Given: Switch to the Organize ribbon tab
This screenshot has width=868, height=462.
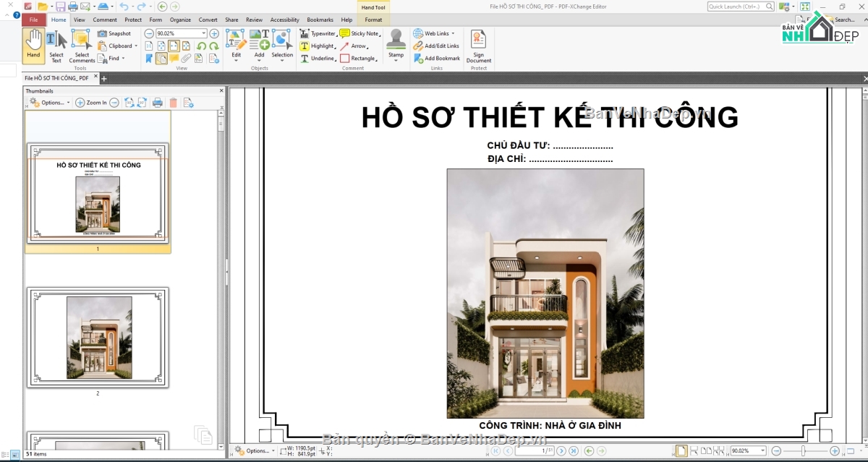Looking at the screenshot, I should [x=180, y=20].
